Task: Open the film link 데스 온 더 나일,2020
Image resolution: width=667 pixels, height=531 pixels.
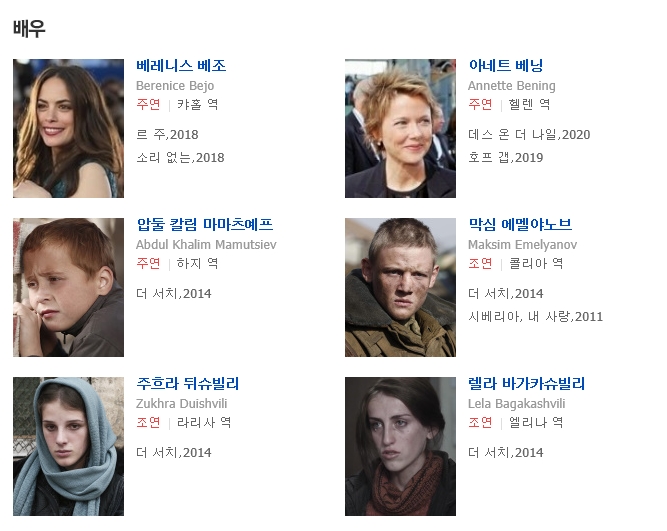Action: [529, 135]
